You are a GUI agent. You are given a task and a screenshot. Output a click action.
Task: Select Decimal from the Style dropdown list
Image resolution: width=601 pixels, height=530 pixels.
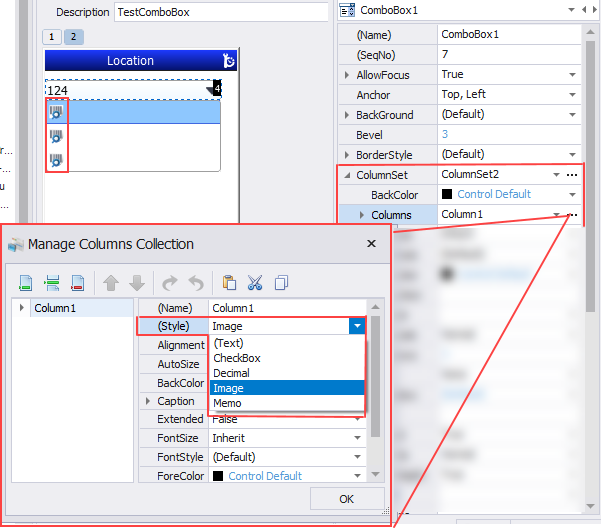click(x=234, y=373)
